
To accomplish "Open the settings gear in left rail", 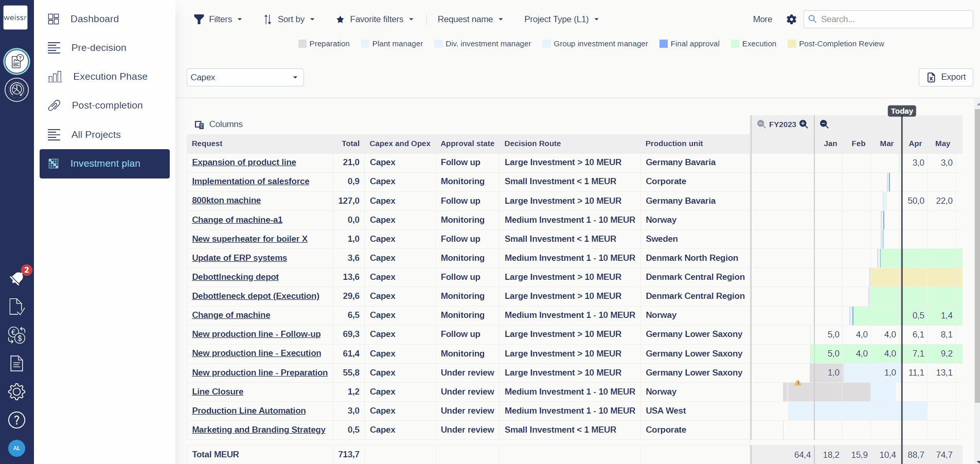I will point(17,392).
